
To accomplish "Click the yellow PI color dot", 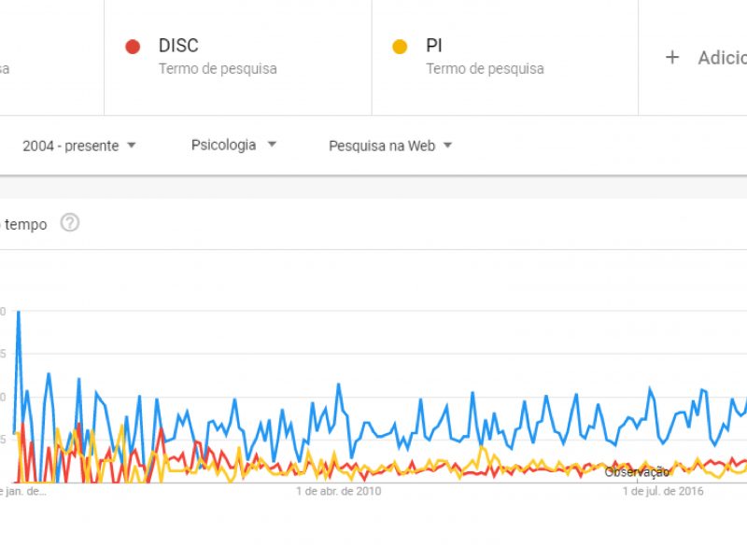I will tap(400, 47).
